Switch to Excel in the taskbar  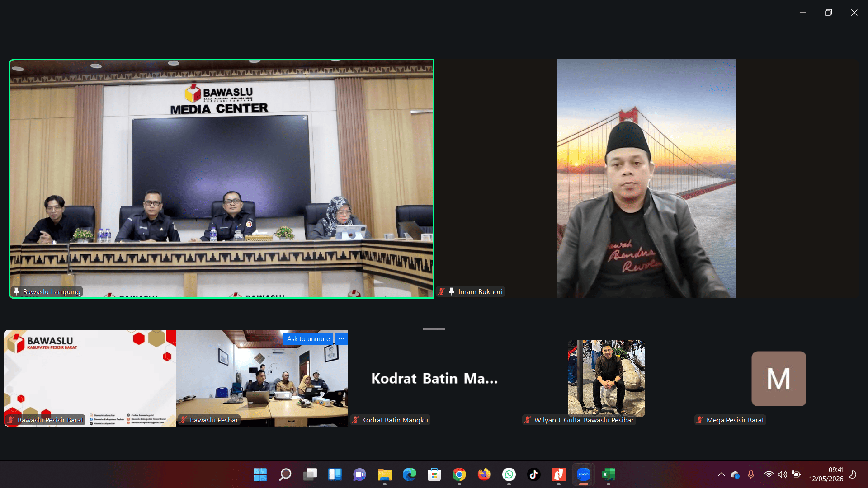pos(608,474)
